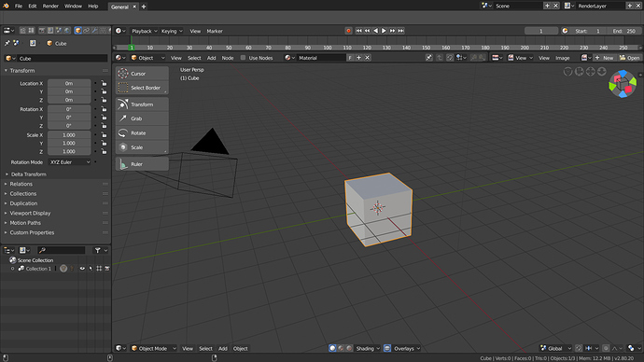
Task: Expand the Viewport Display panel
Action: point(30,213)
